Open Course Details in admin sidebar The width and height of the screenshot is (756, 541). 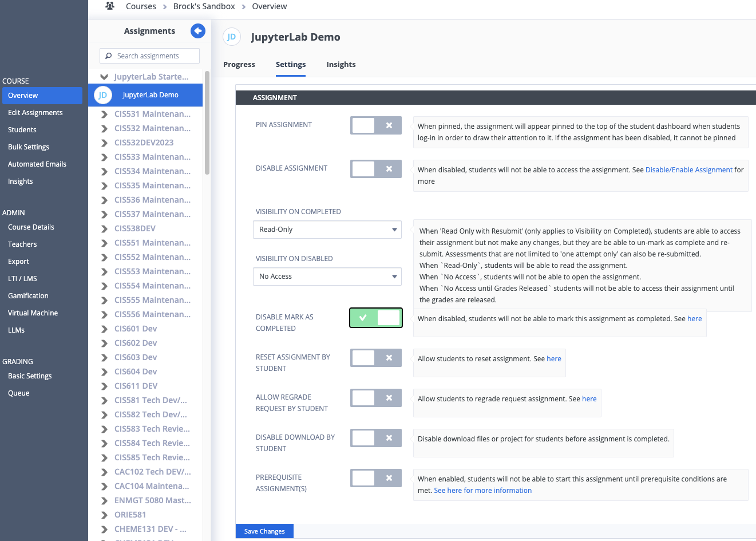tap(31, 227)
